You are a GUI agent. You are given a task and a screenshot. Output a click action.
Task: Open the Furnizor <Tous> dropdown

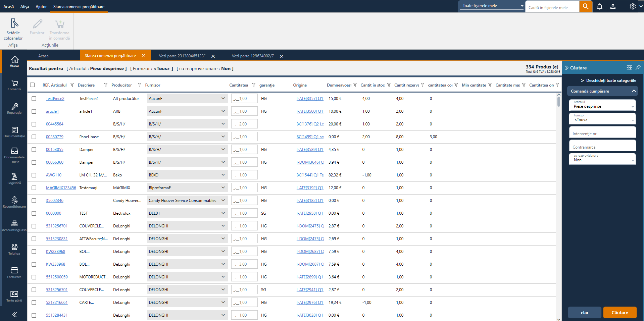click(x=602, y=118)
